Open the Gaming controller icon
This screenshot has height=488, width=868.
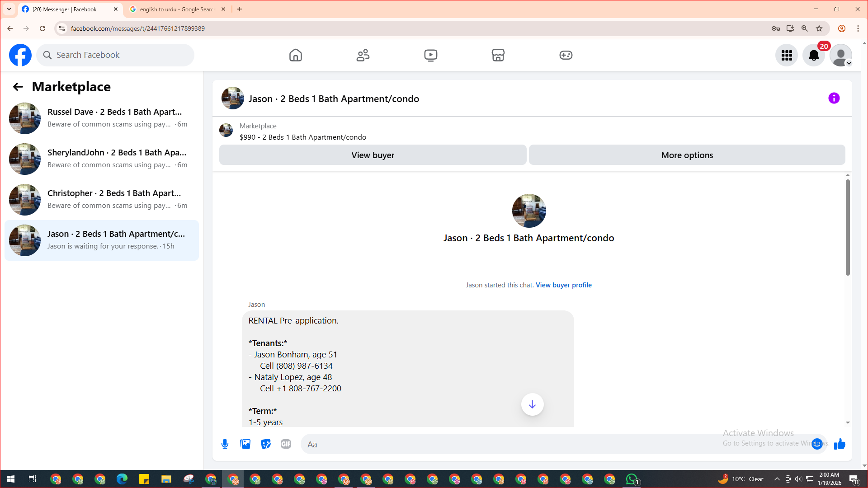click(566, 55)
